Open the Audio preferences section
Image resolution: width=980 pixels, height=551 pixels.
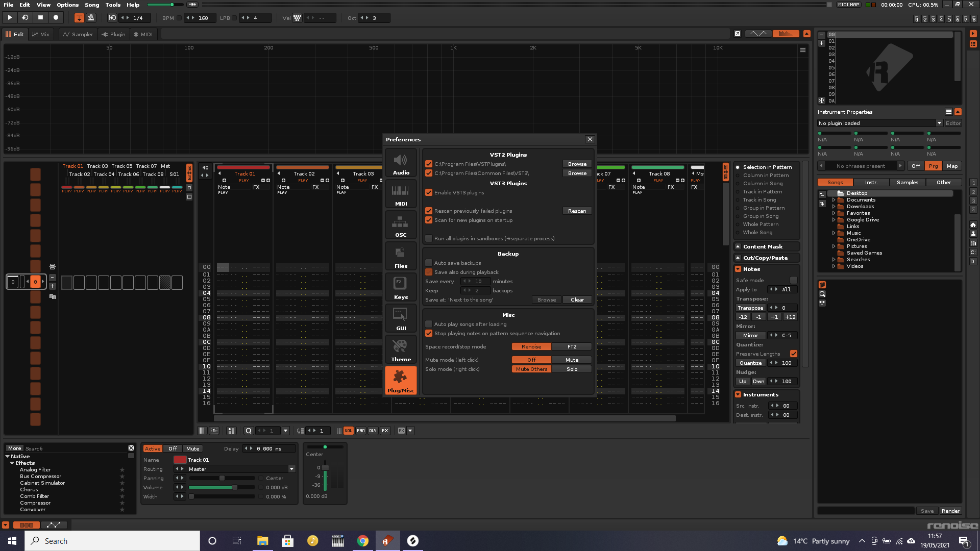click(x=401, y=163)
